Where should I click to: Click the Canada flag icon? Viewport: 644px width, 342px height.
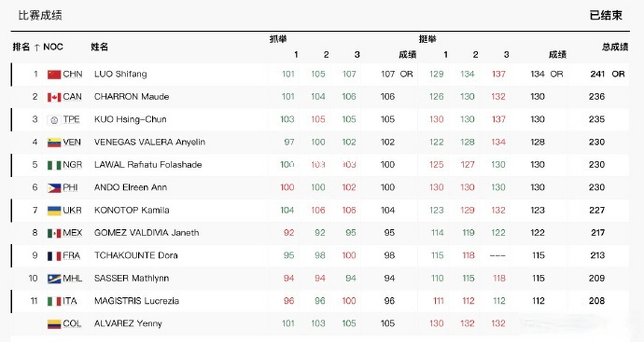tap(54, 97)
